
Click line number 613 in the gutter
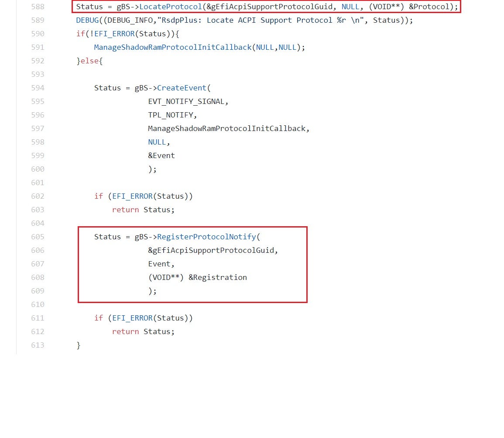38,345
